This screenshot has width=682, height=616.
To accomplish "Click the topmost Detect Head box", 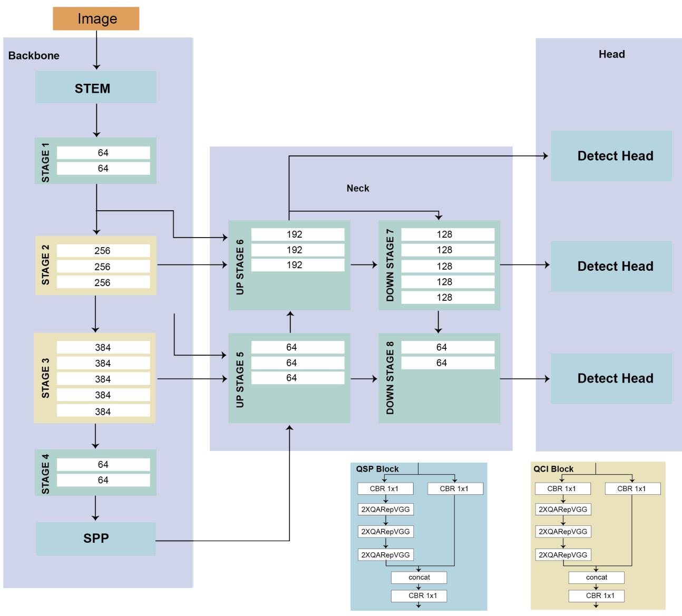I will pyautogui.click(x=611, y=156).
